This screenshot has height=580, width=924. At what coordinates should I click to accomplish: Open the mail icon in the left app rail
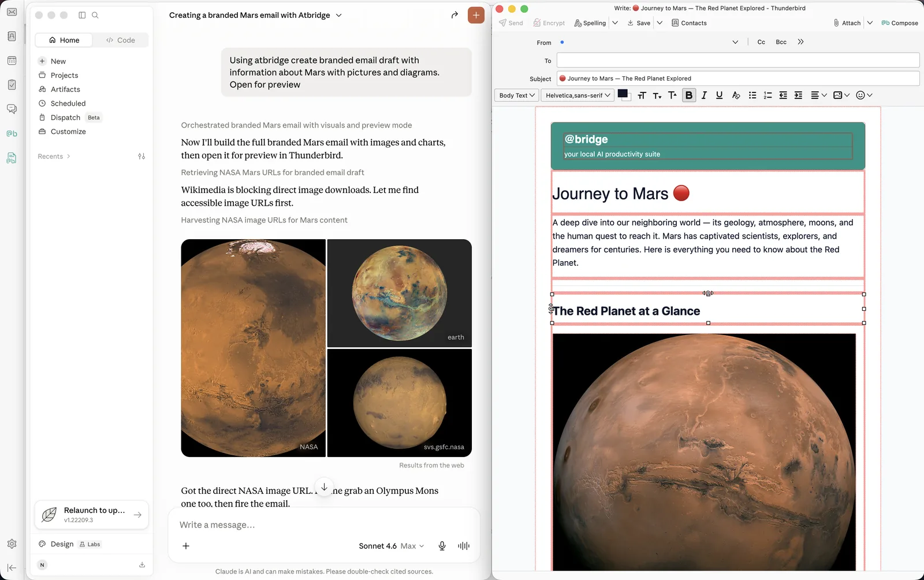12,12
